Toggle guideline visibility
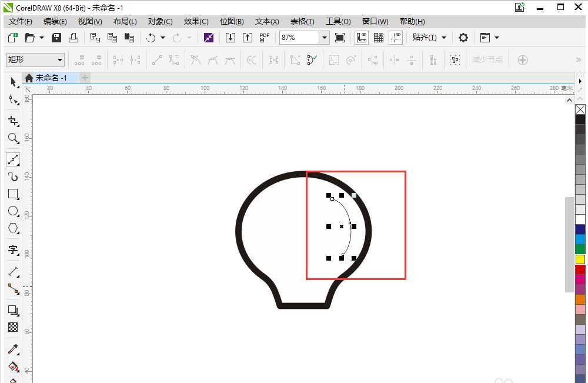 (396, 37)
